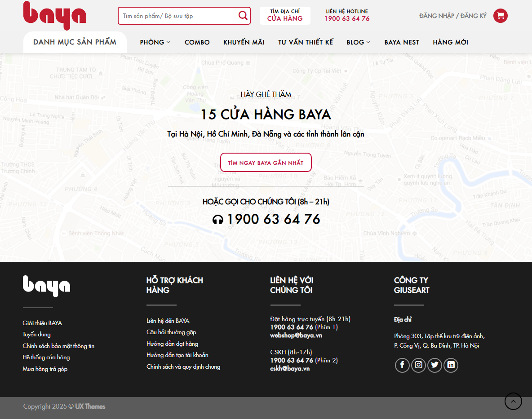532x419 pixels.
Task: Open the Instagram icon
Action: (418, 365)
